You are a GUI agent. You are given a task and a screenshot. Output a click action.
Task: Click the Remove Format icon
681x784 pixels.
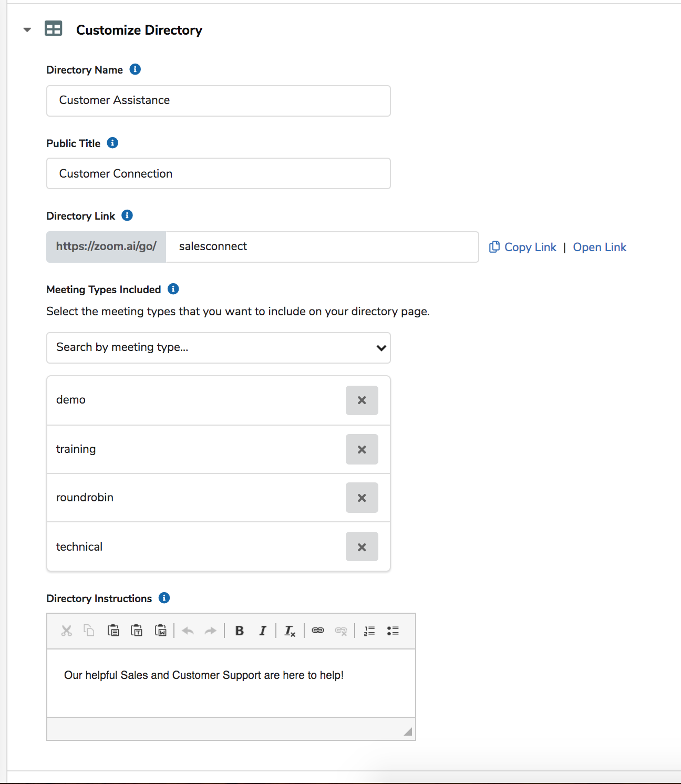(290, 631)
